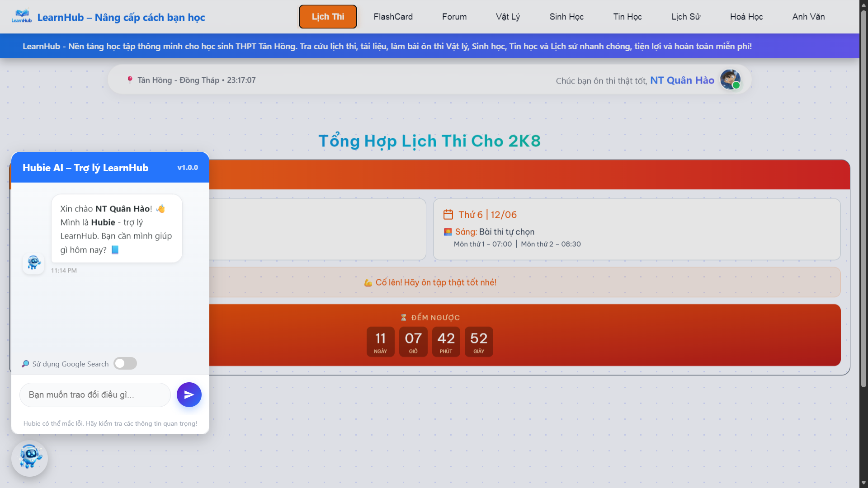Screen dimensions: 868x488
Task: Click the Lịch Thi button
Action: tap(328, 17)
